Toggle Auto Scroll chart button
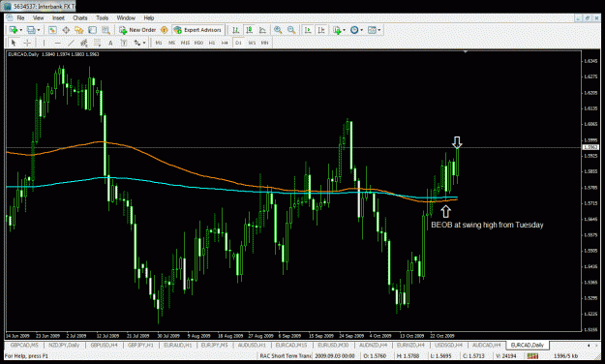Screen dimensions: 605x364 pos(308,30)
